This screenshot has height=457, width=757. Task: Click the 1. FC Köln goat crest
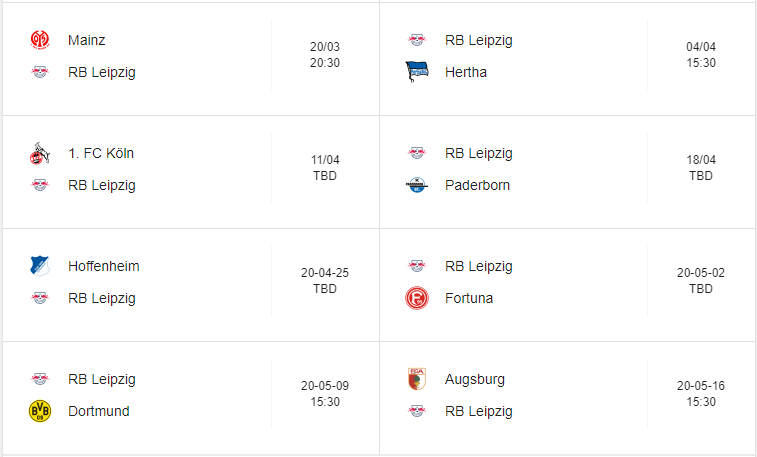[x=40, y=153]
